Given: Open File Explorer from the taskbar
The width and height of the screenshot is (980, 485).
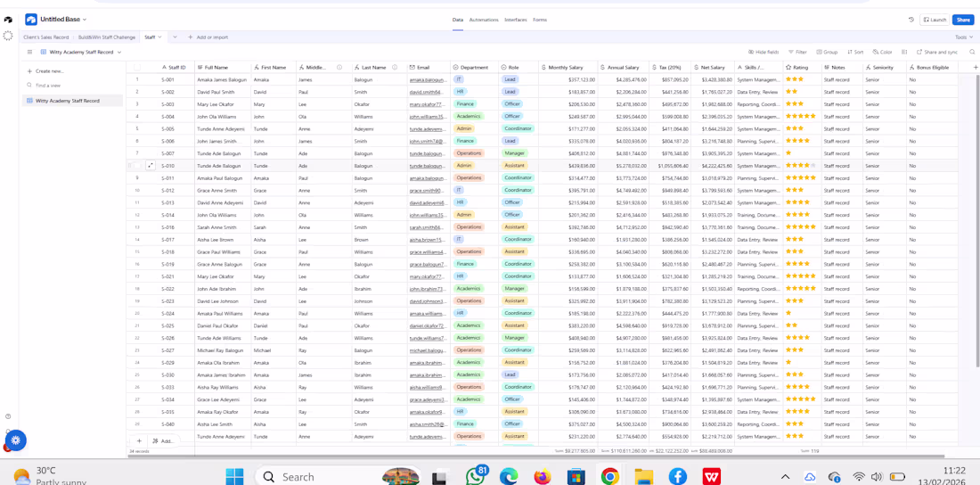Looking at the screenshot, I should click(643, 477).
